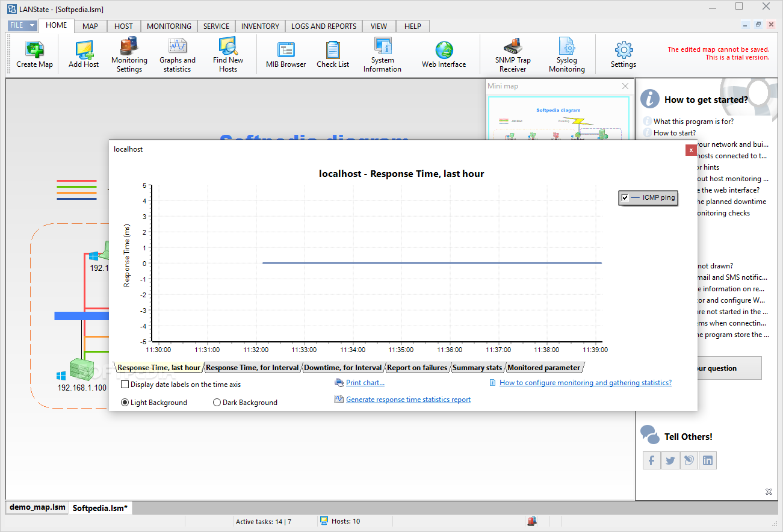This screenshot has width=783, height=532.
Task: Click the printer icon beside Print chart
Action: pos(339,383)
